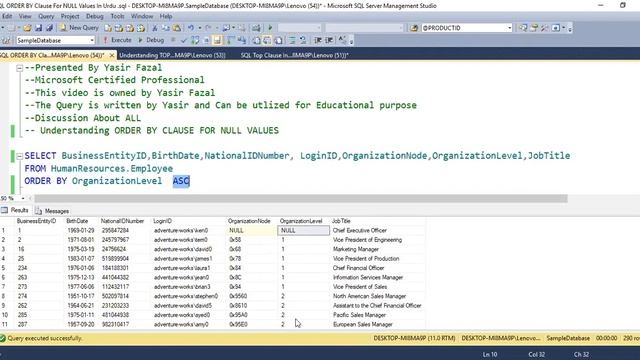Show the Messages tab
Viewport: 640px width, 360px height.
[52, 211]
